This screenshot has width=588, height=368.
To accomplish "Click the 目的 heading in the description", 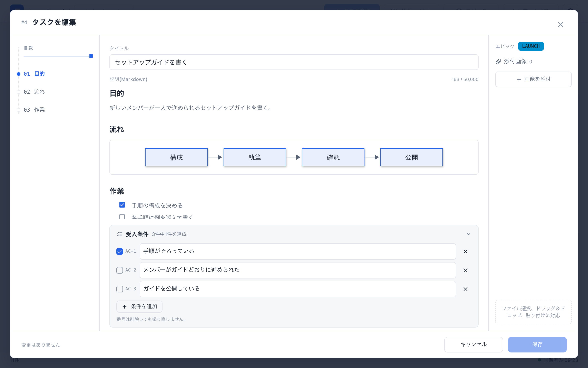I will (x=117, y=93).
